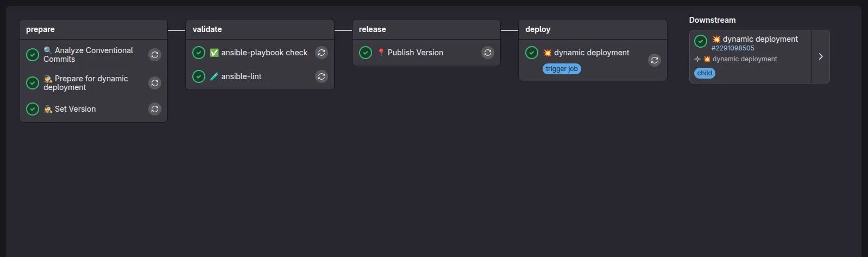This screenshot has width=868, height=257.
Task: Click the child badge in Downstream
Action: point(705,73)
